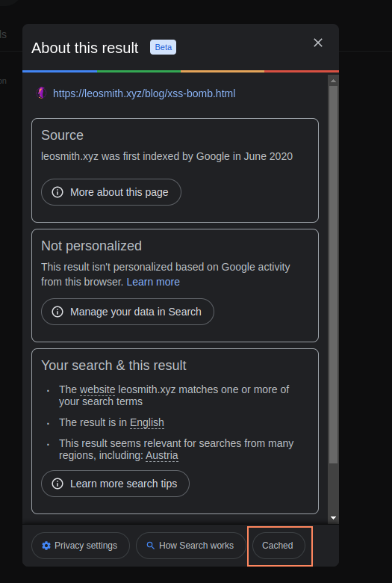Click the leosmith.xyz site favicon

[x=41, y=93]
